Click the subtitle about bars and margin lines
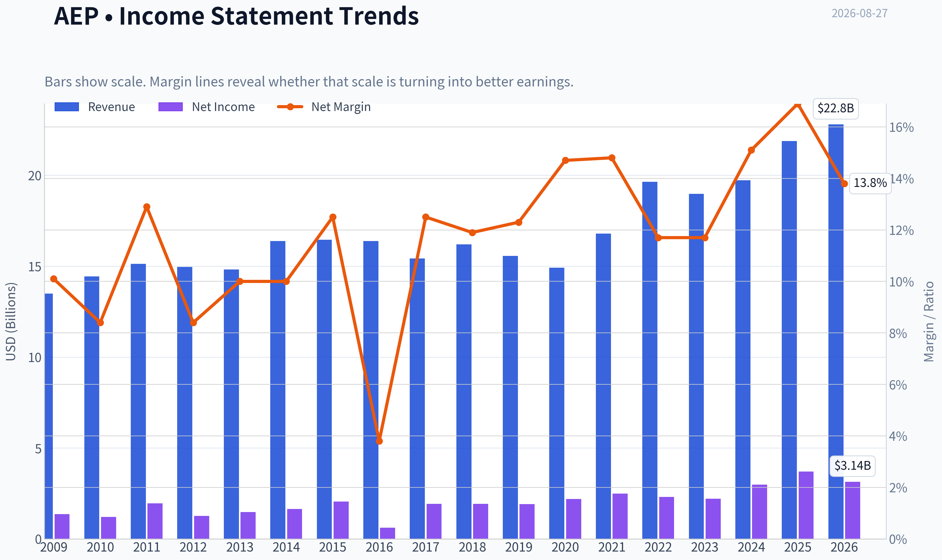Screen dimensions: 942x560 coord(309,82)
